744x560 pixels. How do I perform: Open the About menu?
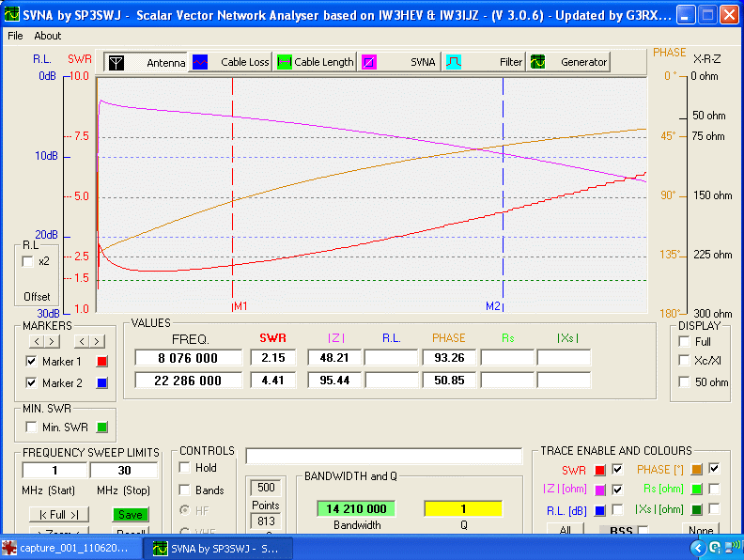coord(48,36)
